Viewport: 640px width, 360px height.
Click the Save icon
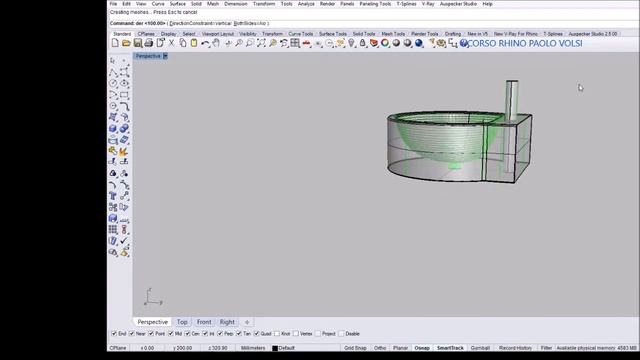click(138, 43)
